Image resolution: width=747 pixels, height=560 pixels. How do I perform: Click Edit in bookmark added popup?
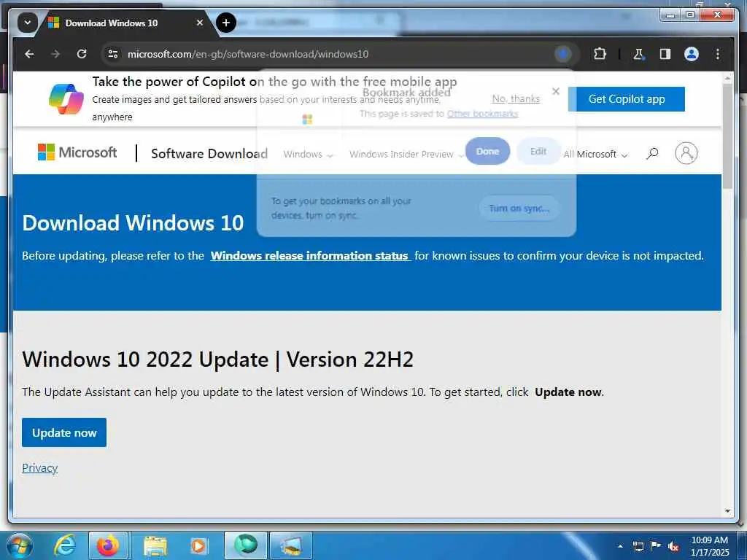pyautogui.click(x=538, y=151)
